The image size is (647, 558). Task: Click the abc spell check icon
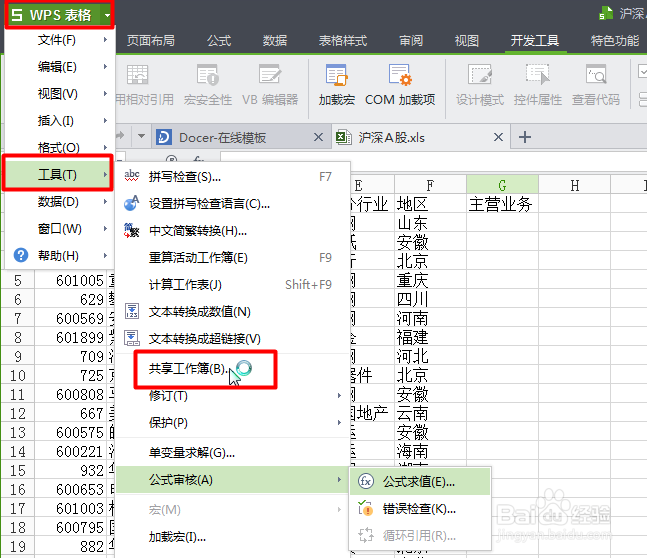pos(132,176)
